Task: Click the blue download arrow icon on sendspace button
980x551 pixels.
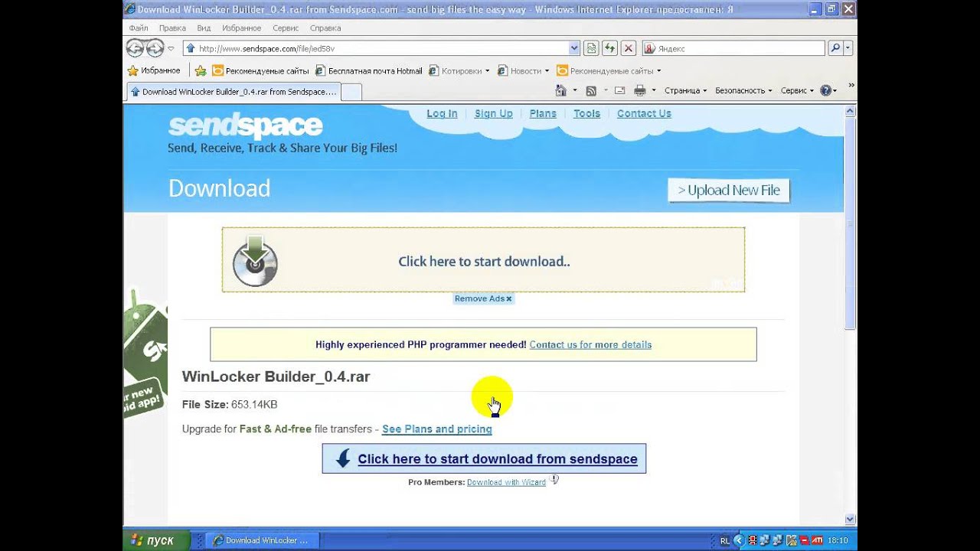Action: pyautogui.click(x=343, y=458)
